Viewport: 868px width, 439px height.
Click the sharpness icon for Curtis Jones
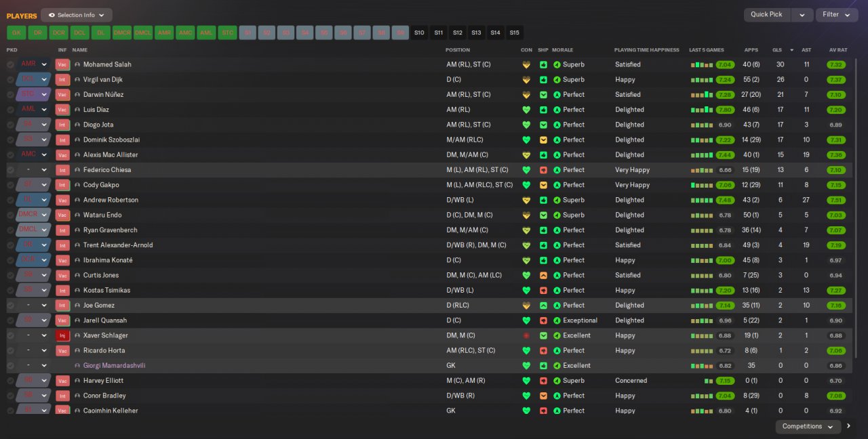pyautogui.click(x=543, y=275)
